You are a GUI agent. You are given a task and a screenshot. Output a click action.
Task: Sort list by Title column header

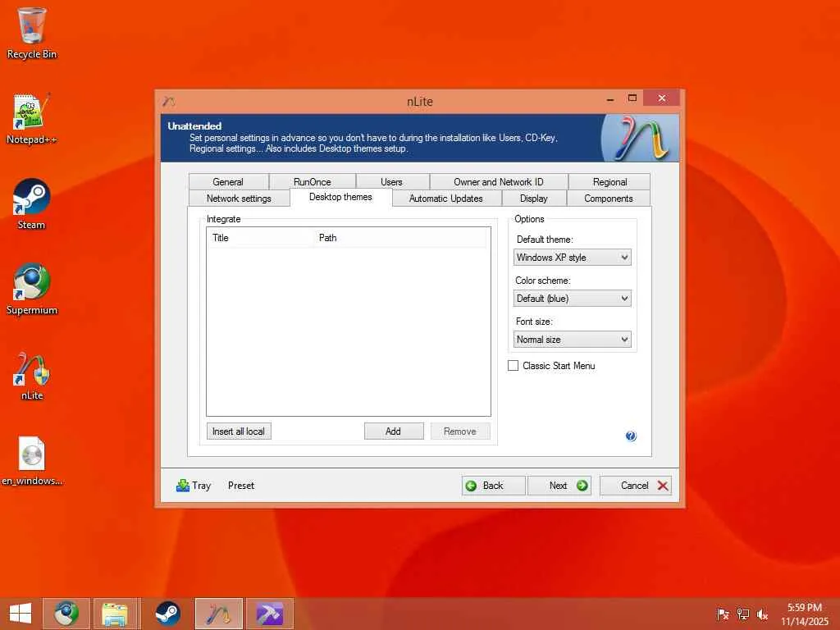pyautogui.click(x=261, y=237)
